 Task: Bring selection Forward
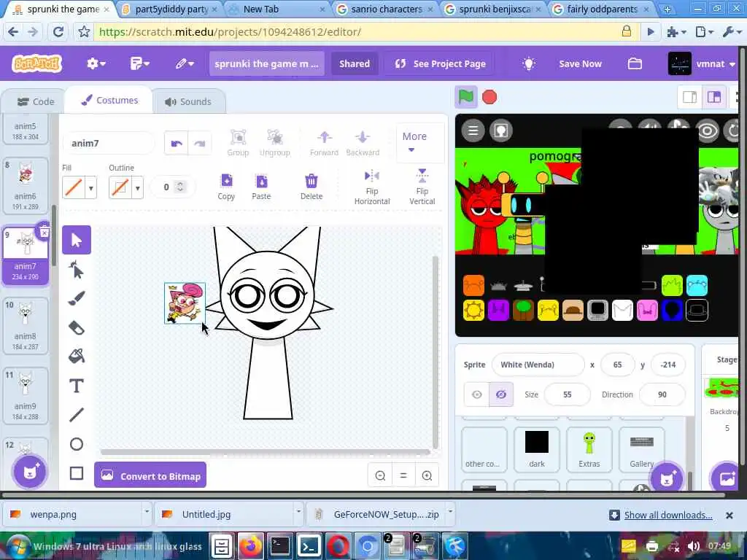pyautogui.click(x=324, y=143)
